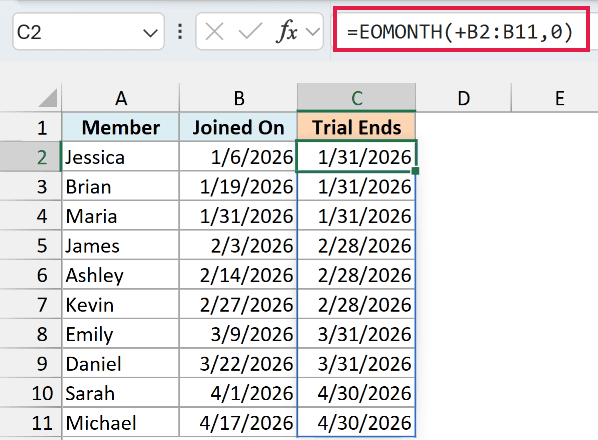Click the fill handle on cell C2
The height and width of the screenshot is (440, 598).
tap(415, 171)
